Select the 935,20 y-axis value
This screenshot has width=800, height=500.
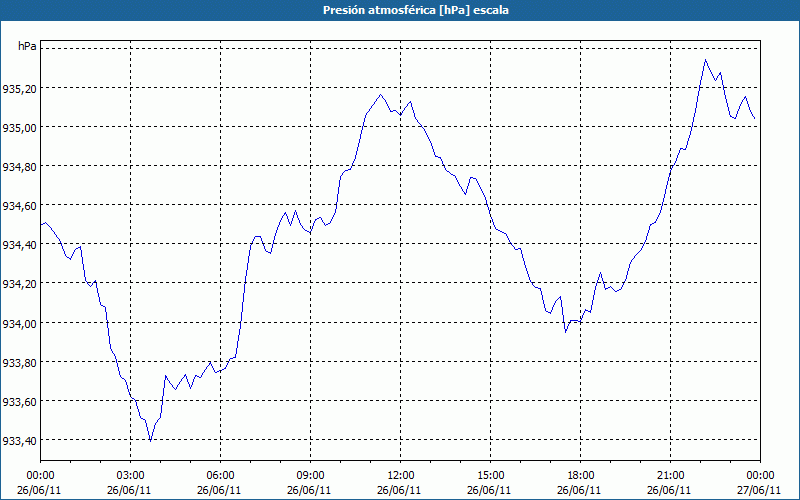19,89
